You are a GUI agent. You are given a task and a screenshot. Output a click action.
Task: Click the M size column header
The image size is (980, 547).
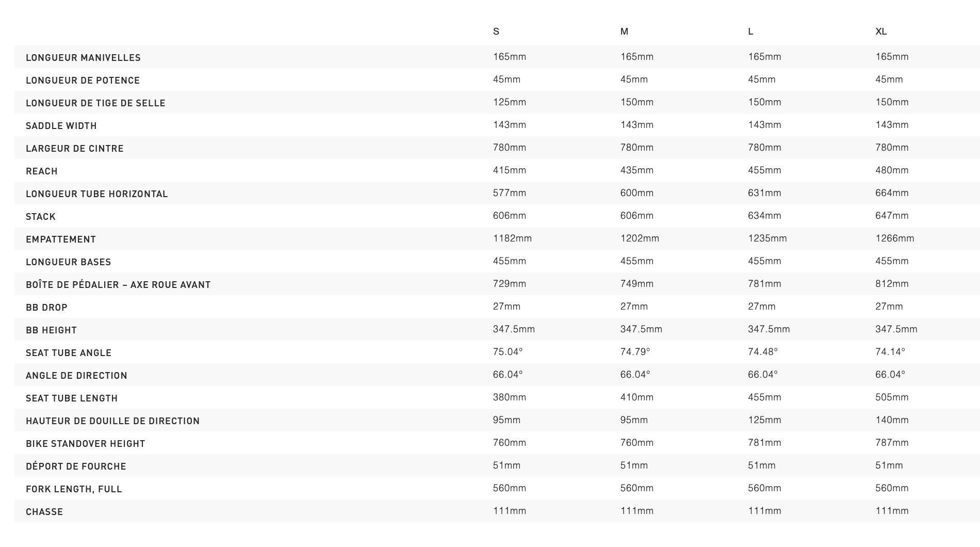click(624, 31)
